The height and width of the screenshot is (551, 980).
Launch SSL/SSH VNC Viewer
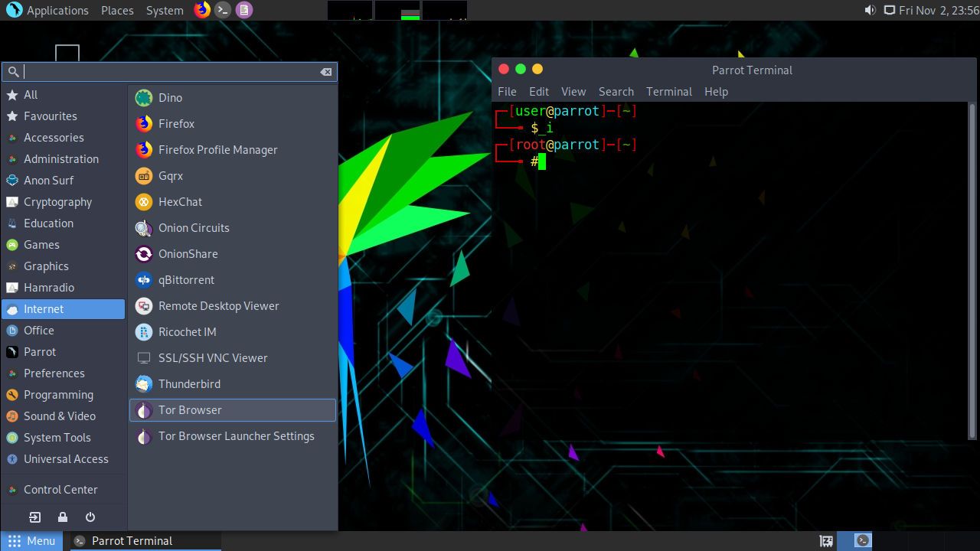tap(233, 357)
